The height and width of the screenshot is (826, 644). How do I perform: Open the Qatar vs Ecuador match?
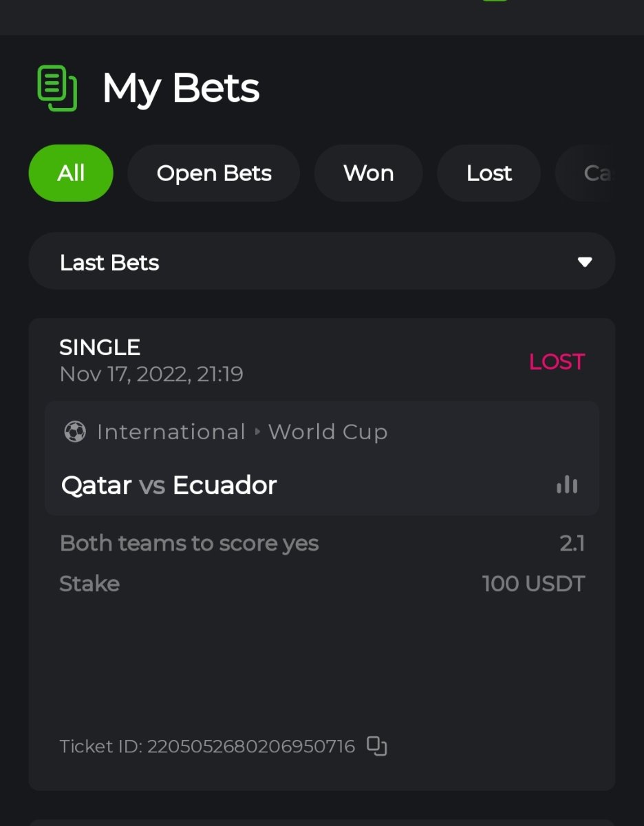click(169, 485)
